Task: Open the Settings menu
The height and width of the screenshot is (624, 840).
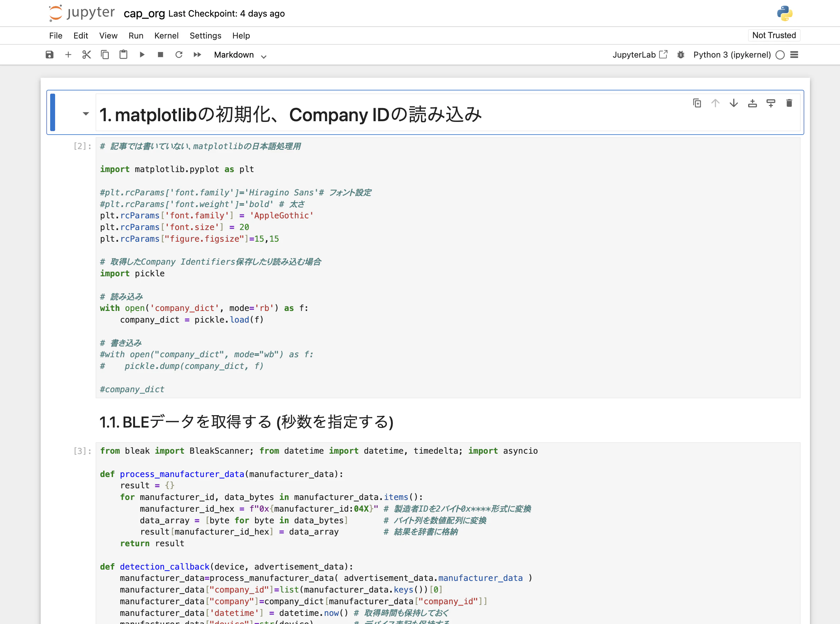Action: point(205,35)
